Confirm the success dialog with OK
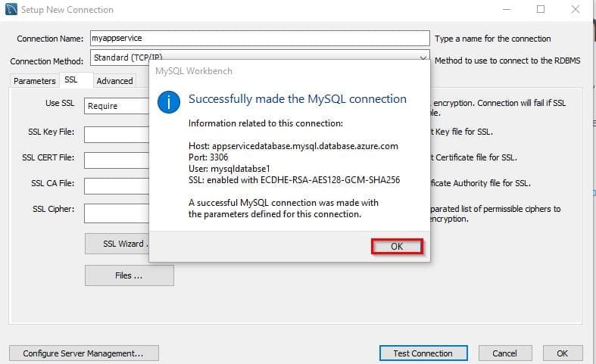This screenshot has height=364, width=596. (x=397, y=246)
